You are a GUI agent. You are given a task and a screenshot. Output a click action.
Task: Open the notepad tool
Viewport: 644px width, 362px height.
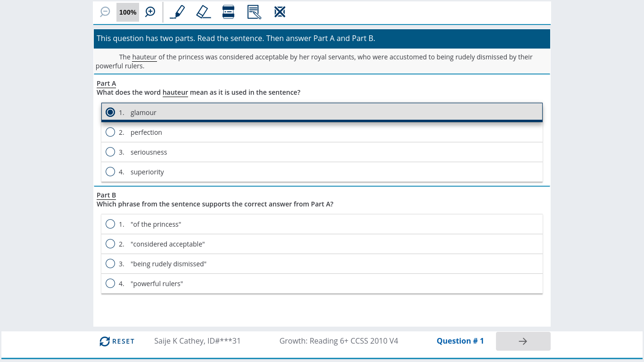(x=254, y=12)
